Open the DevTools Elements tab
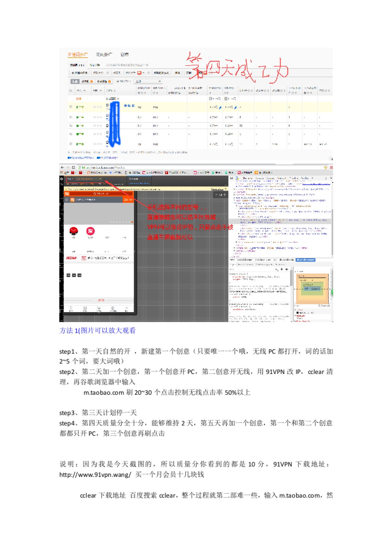The height and width of the screenshot is (555, 392). pos(248,178)
